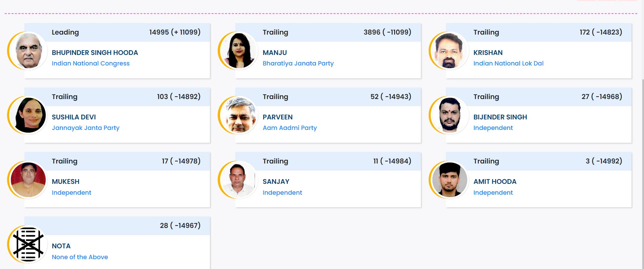Screen dimensions: 644x269
Task: Click Bhupinder Singh Hooda's candidate photo
Action: 28,51
